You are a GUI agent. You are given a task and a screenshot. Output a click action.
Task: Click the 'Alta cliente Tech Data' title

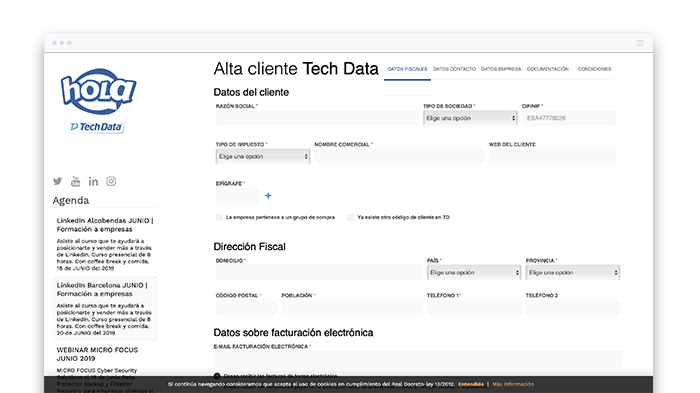(x=296, y=69)
